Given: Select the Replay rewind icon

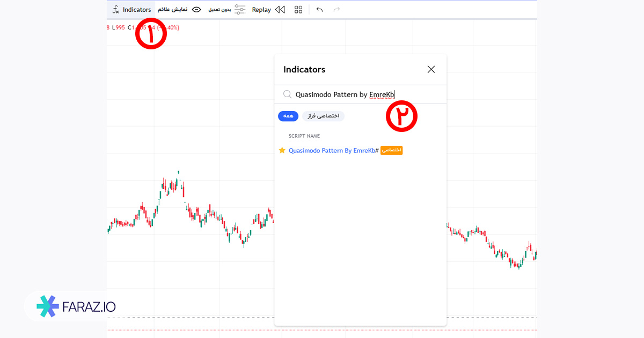Looking at the screenshot, I should click(280, 9).
